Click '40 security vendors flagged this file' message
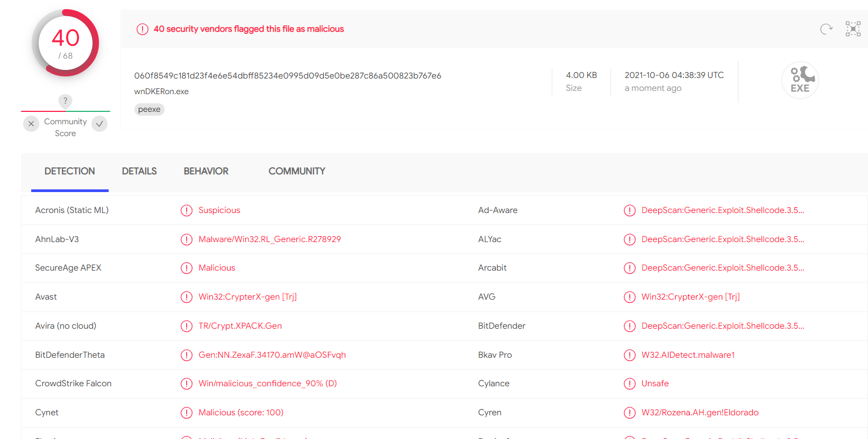This screenshot has height=439, width=868. tap(248, 29)
